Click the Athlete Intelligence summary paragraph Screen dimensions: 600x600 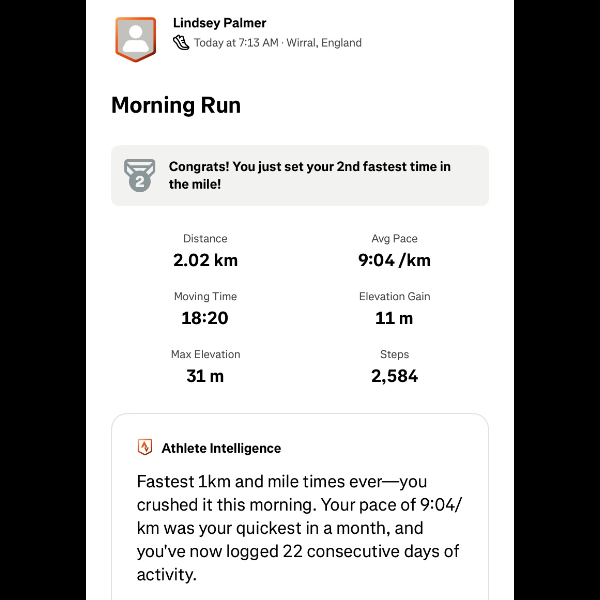click(x=299, y=528)
